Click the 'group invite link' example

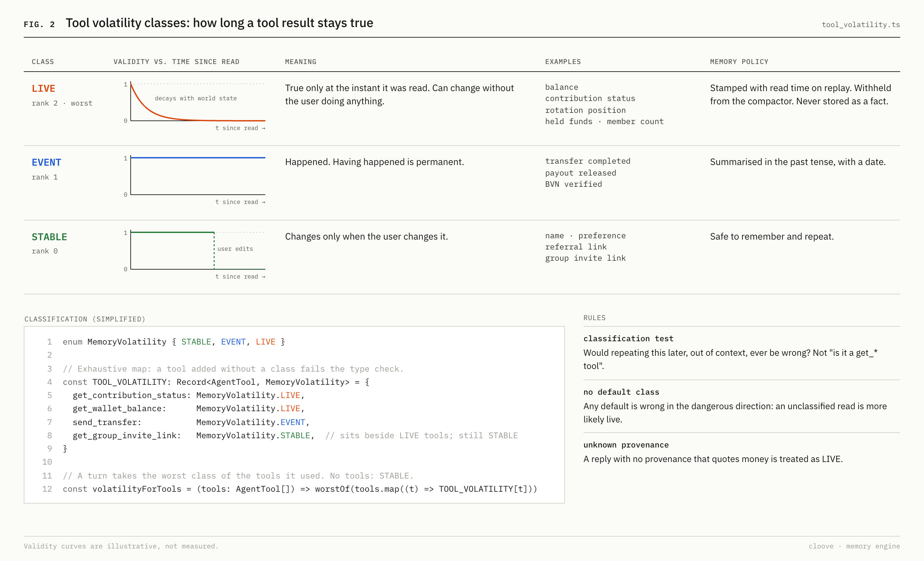click(585, 258)
